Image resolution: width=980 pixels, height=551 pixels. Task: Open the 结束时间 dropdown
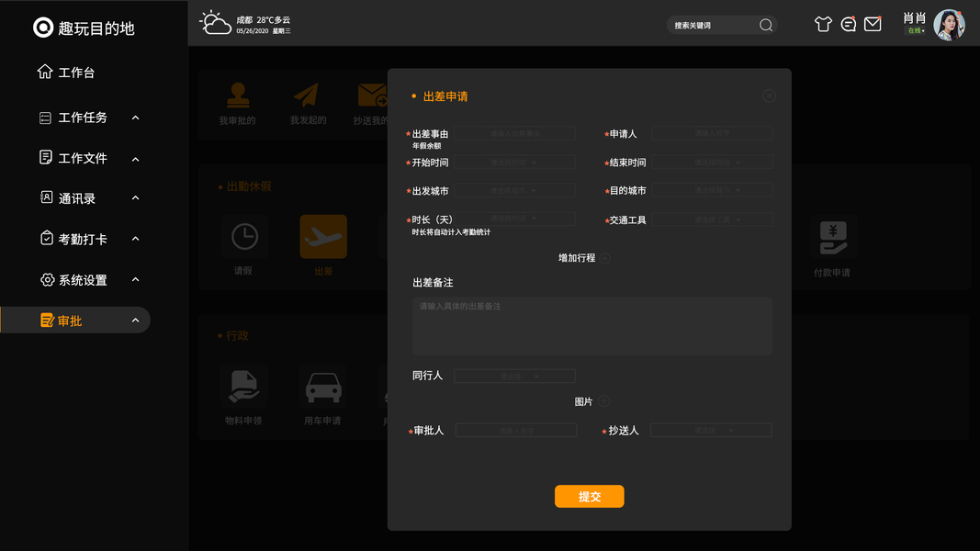tap(712, 163)
